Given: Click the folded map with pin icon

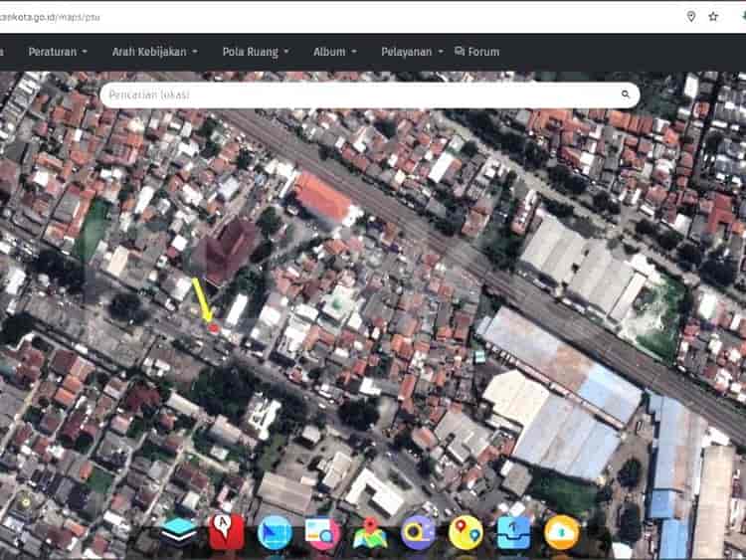Looking at the screenshot, I should point(370,533).
